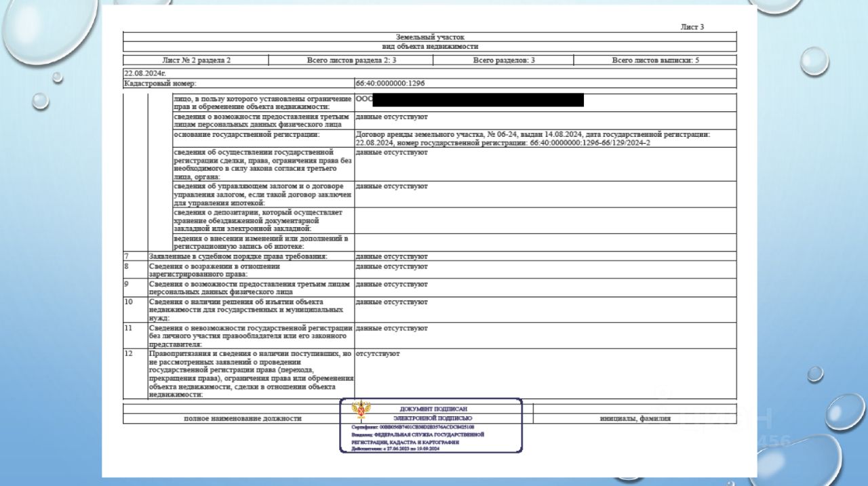
Task: Click 'полное наименование должности' caption
Action: [243, 418]
